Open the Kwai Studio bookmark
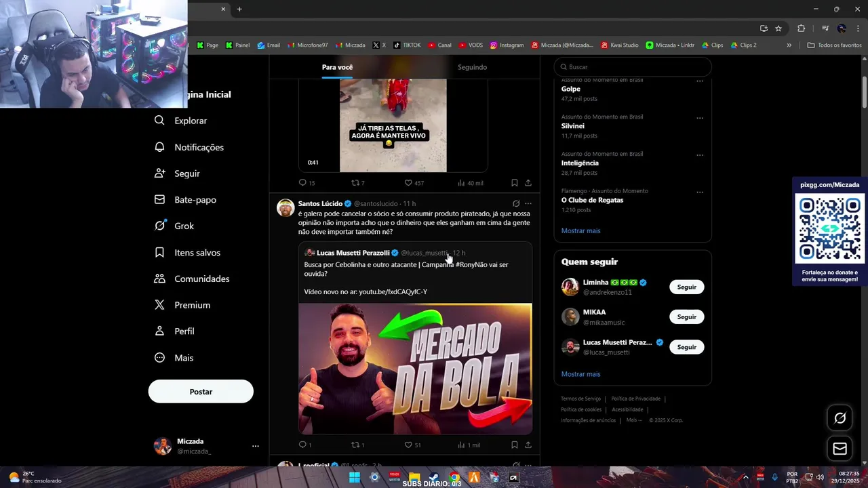Image resolution: width=868 pixels, height=488 pixels. point(620,45)
